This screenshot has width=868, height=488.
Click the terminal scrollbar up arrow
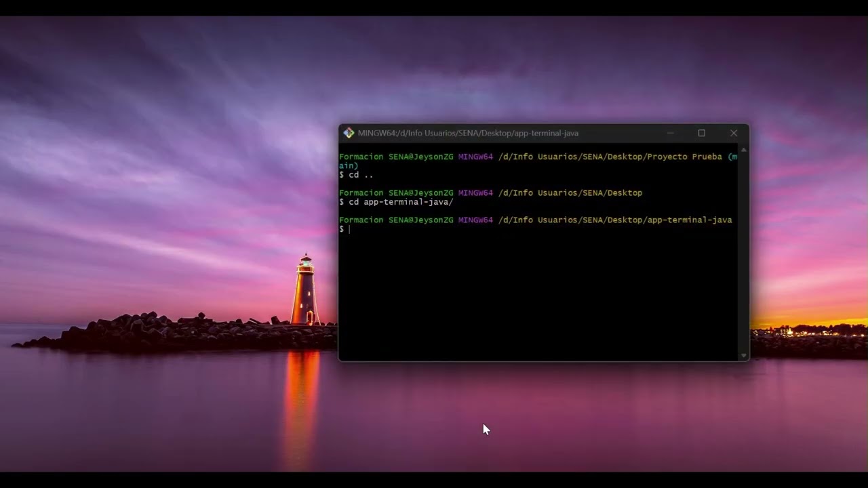click(744, 149)
